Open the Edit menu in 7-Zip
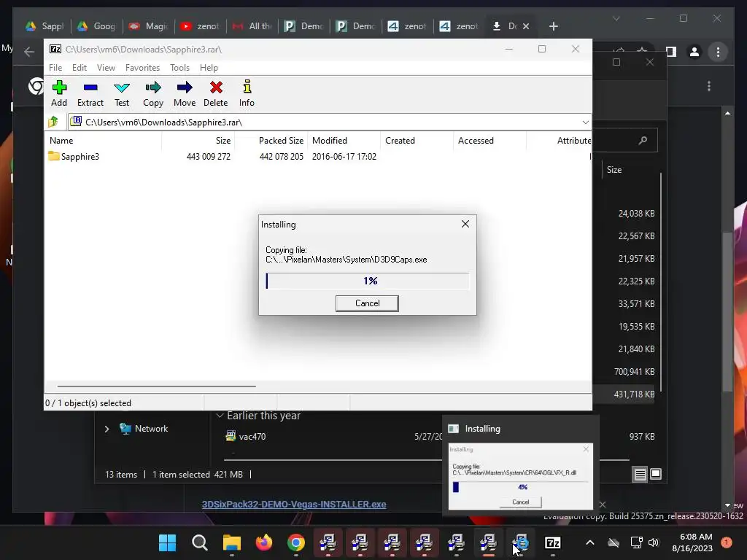747x560 pixels. point(79,68)
